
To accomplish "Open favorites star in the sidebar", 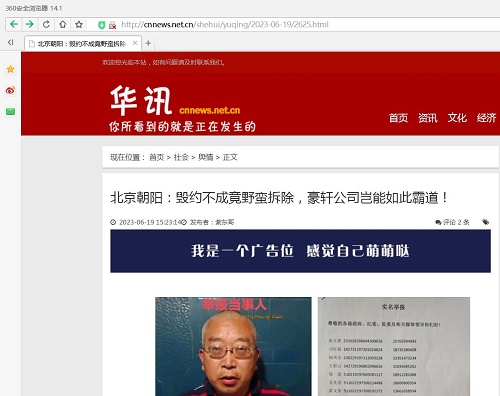I will (10, 69).
